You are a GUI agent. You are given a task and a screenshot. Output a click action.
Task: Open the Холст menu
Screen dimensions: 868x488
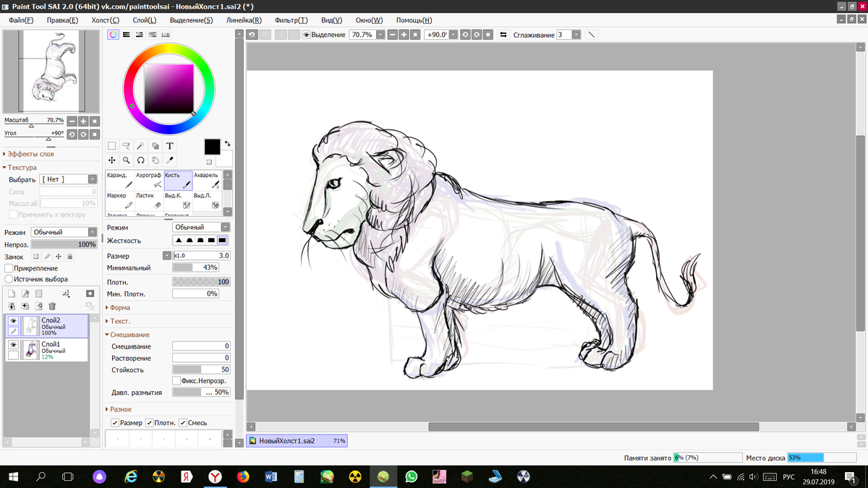(105, 20)
